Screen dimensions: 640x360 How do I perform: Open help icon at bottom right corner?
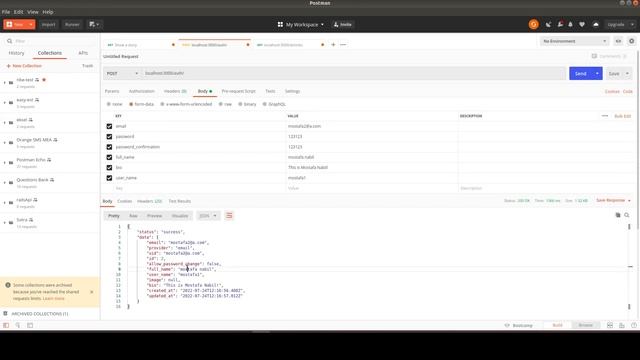coord(633,325)
